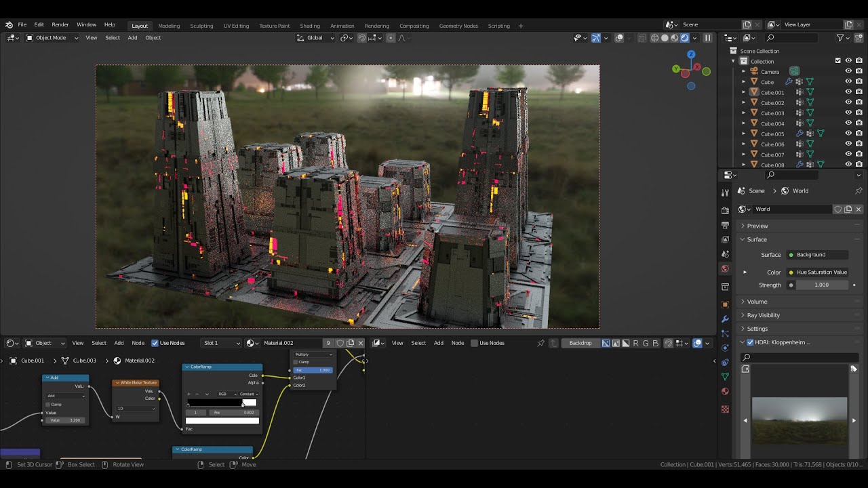Click the Backdrop button in node editor
Viewport: 868px width, 488px height.
580,343
